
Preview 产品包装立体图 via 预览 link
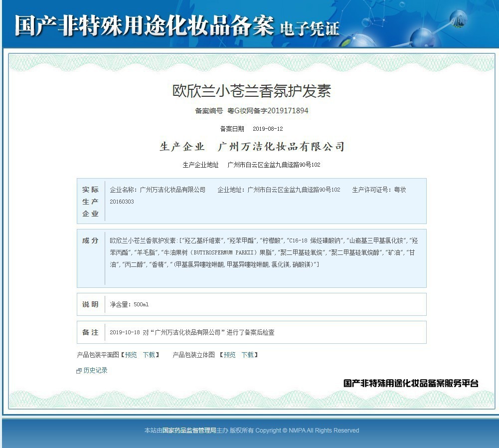tap(229, 355)
